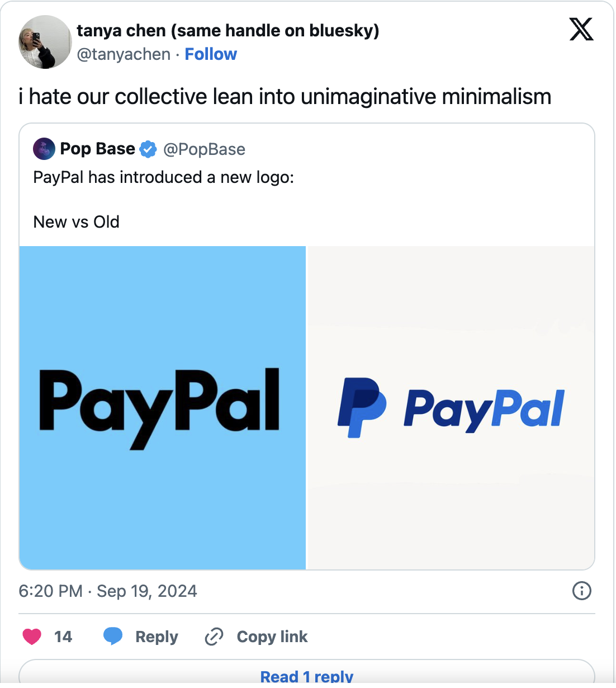Click the blue reply bubble icon

tap(113, 637)
